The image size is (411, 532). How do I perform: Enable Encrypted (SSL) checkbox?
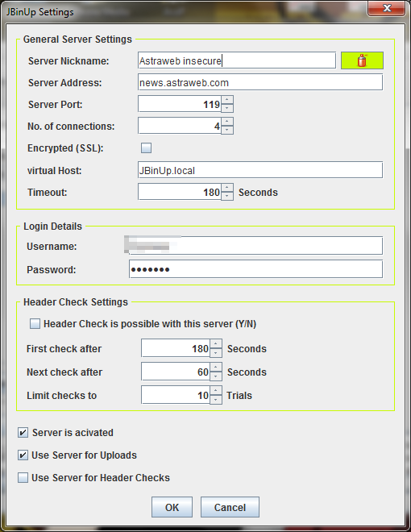coord(146,148)
